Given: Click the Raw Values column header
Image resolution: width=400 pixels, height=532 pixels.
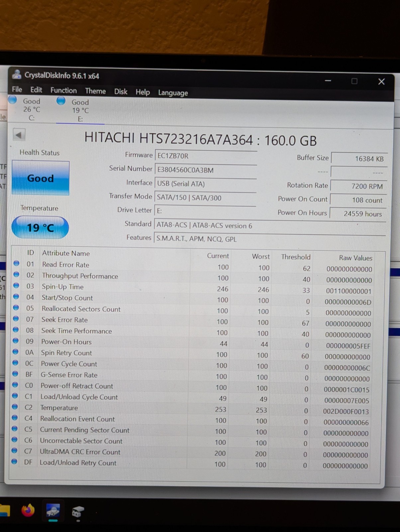Looking at the screenshot, I should click(355, 258).
